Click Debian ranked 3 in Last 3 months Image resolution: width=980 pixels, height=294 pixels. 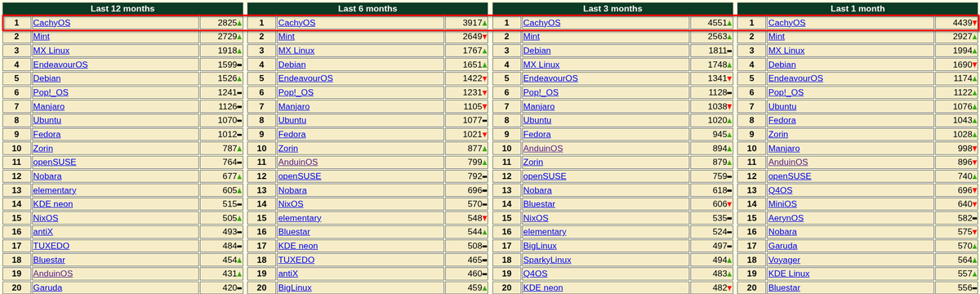537,51
